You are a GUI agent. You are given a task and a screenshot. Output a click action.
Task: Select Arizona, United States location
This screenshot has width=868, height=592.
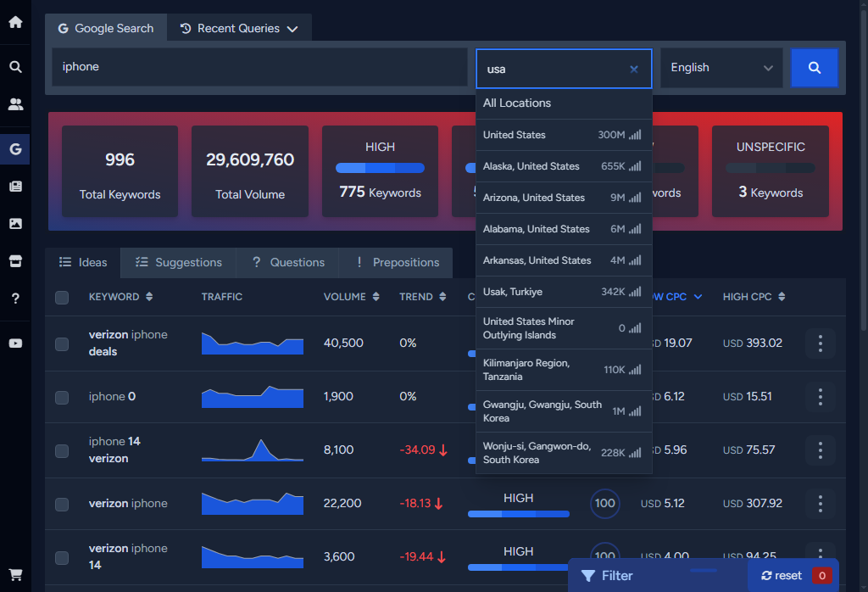[564, 198]
